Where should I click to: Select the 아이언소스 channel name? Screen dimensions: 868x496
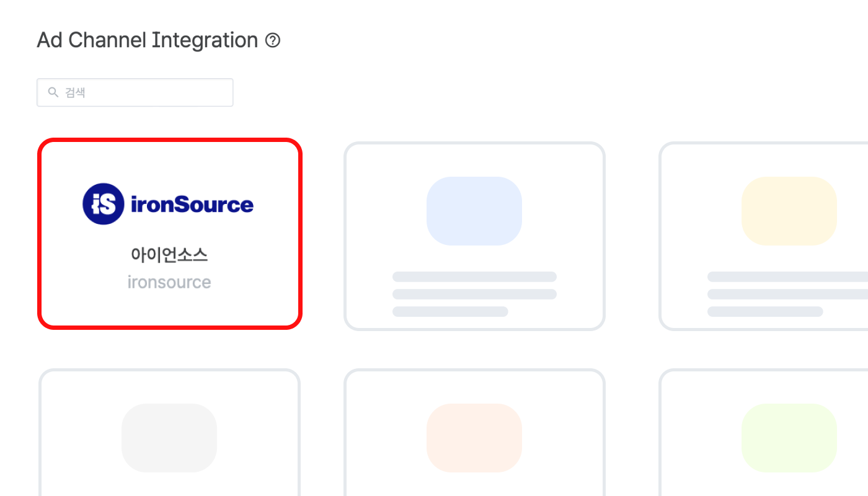point(169,254)
